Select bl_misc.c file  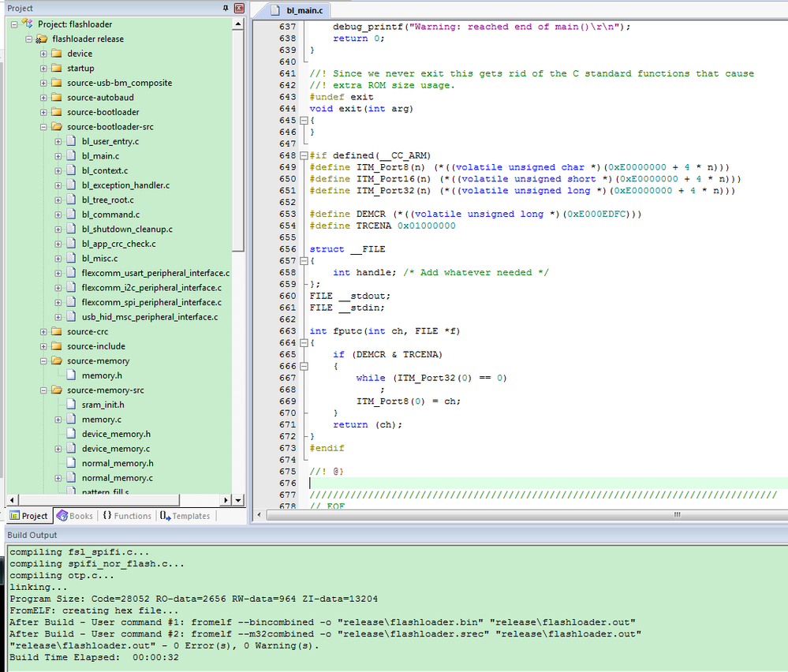pyautogui.click(x=99, y=259)
